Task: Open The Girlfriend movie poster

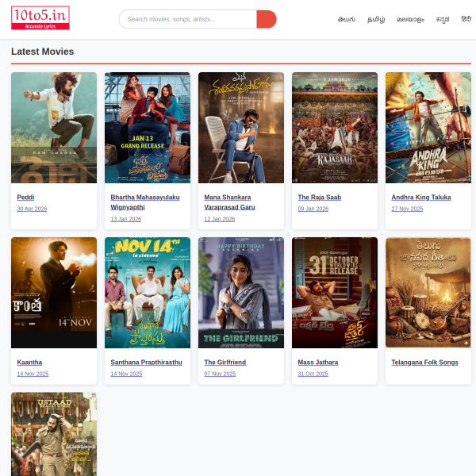Action: tap(241, 293)
